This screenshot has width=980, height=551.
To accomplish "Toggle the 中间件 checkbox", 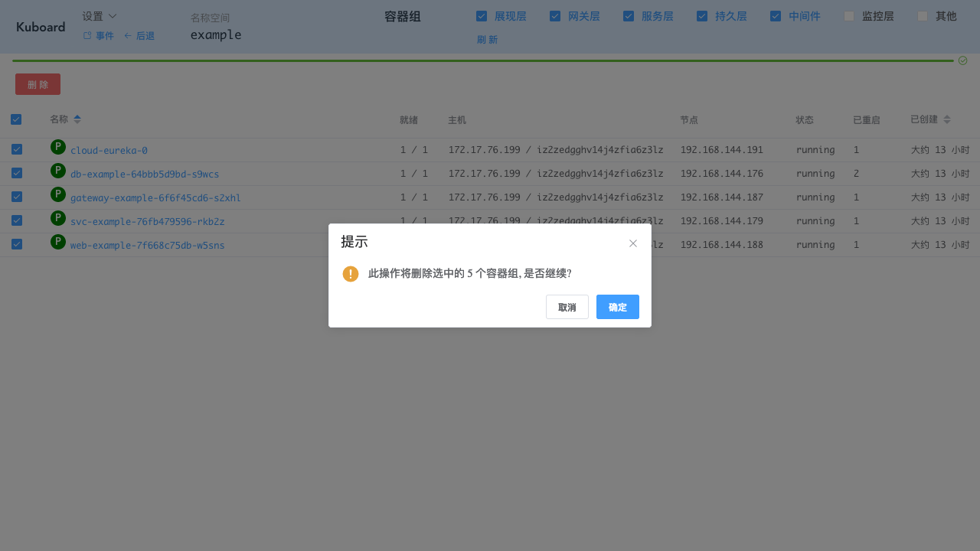I will [776, 16].
